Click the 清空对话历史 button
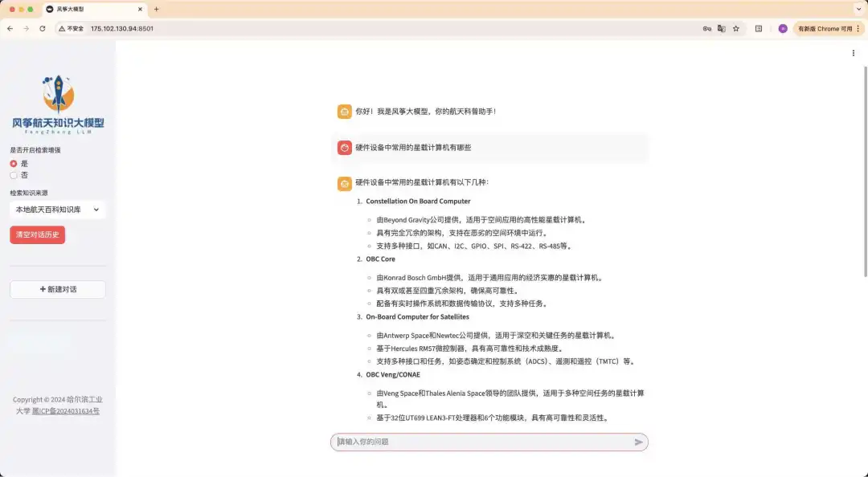Image resolution: width=868 pixels, height=477 pixels. click(x=37, y=234)
